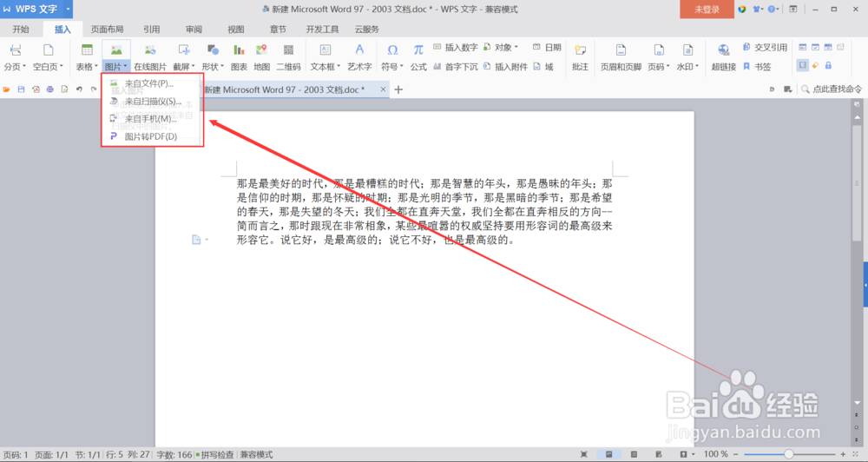Click the 形状 shapes icon
This screenshot has height=462, width=868.
[x=213, y=50]
